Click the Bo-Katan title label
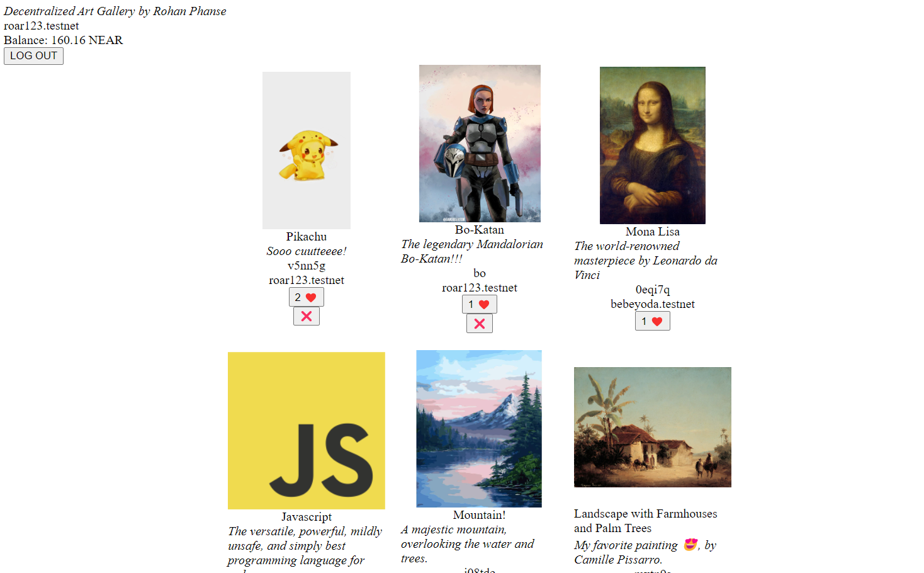924x573 pixels. (x=480, y=230)
